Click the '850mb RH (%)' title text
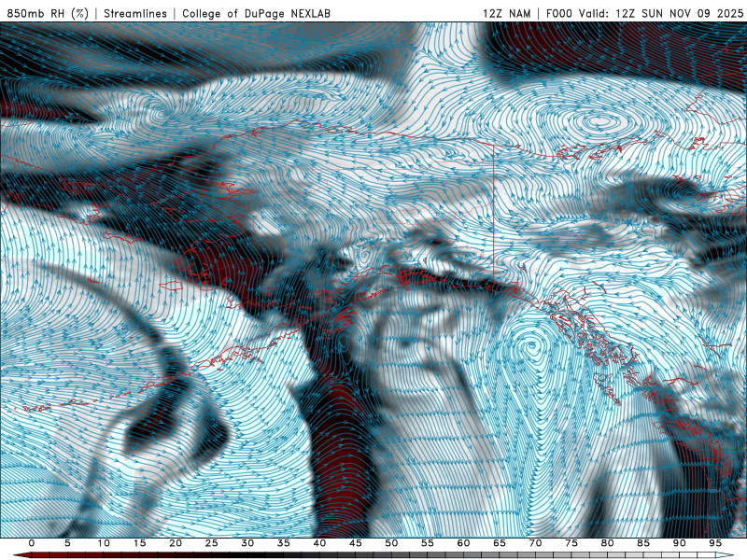 point(48,13)
